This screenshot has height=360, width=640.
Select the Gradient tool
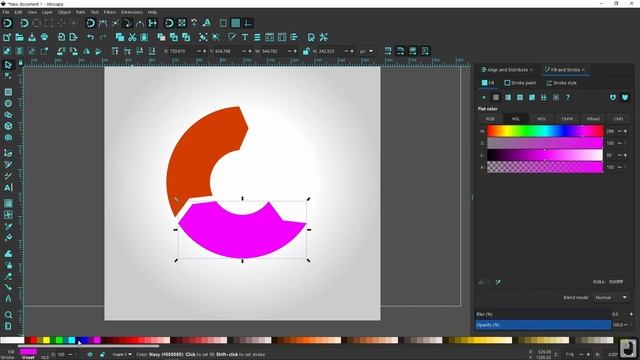point(8,203)
